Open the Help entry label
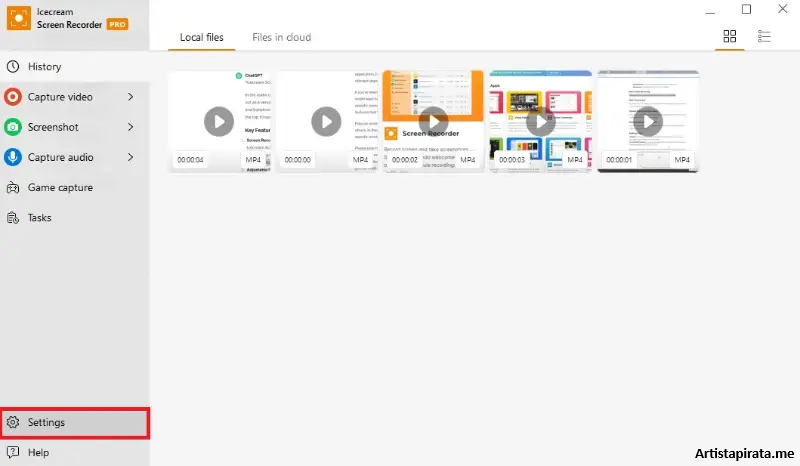The height and width of the screenshot is (466, 800). (x=38, y=453)
